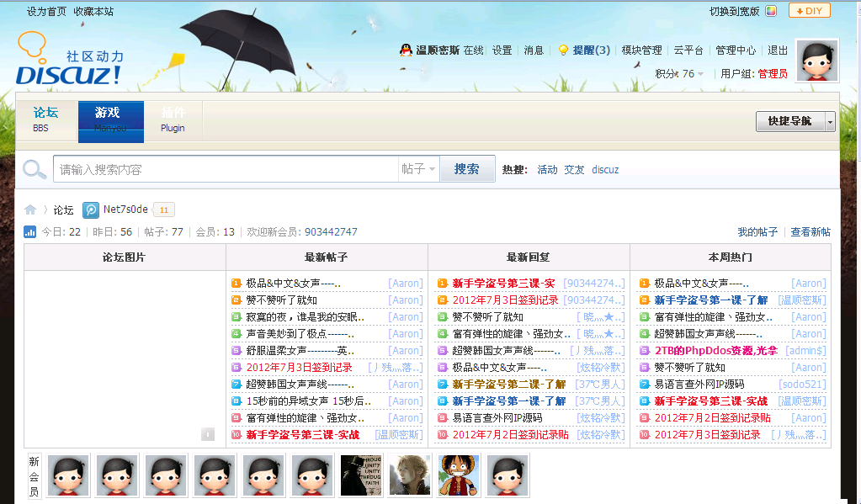Open latest reply 2012年7月2日签到记录贴
861x504 pixels.
(x=510, y=435)
